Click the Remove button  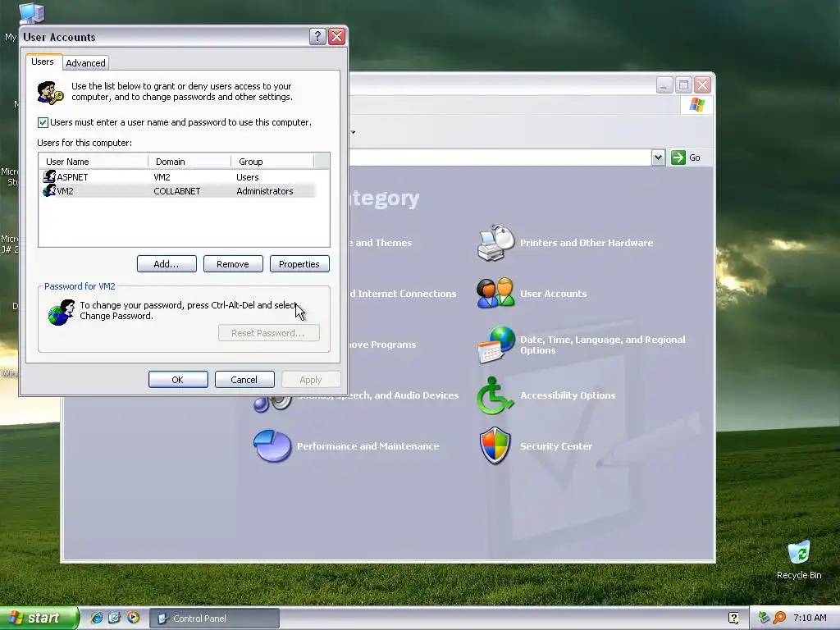233,264
